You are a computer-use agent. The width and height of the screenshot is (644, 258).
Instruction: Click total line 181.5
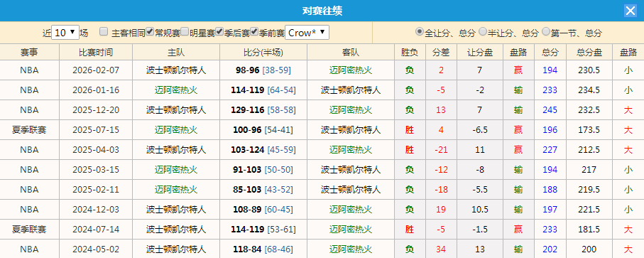point(589,230)
